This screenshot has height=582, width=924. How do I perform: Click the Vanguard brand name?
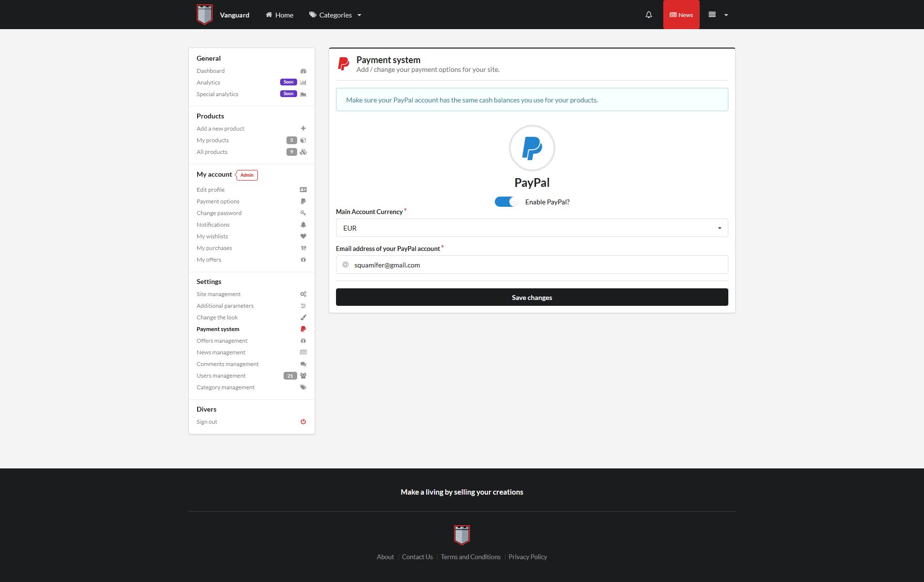(x=235, y=15)
